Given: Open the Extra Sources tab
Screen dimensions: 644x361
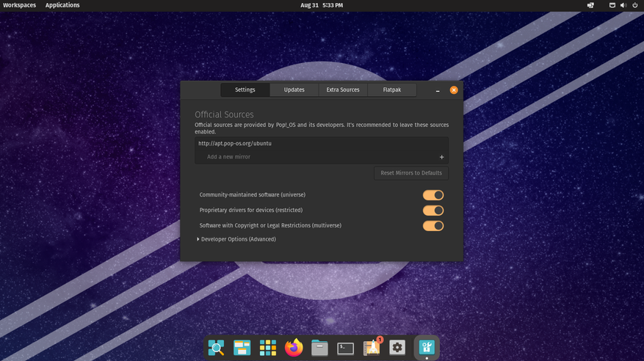Looking at the screenshot, I should (343, 90).
